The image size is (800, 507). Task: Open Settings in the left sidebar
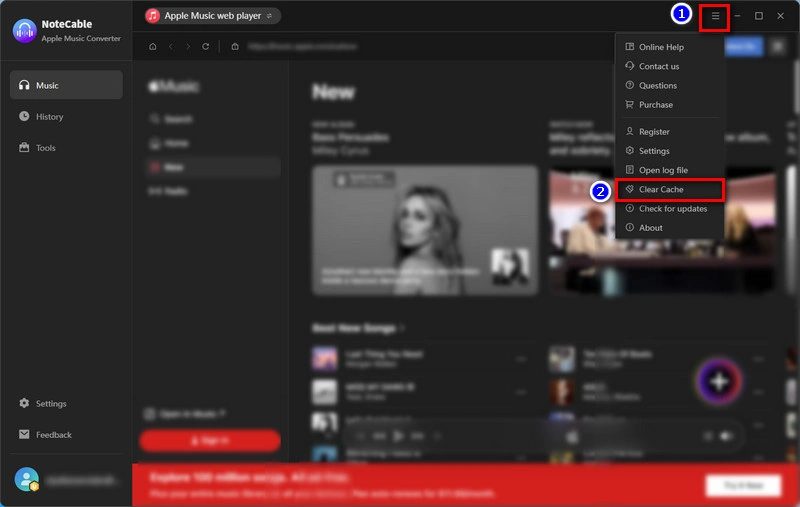[x=66, y=403]
